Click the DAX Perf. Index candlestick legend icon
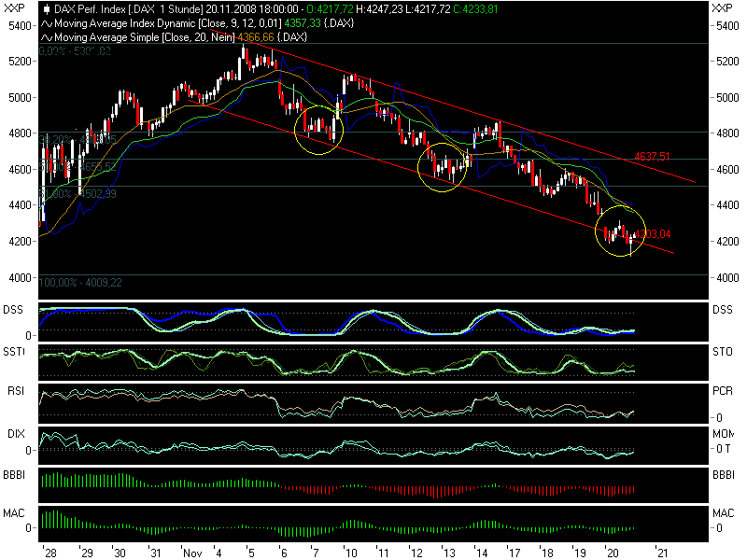 [x=48, y=9]
